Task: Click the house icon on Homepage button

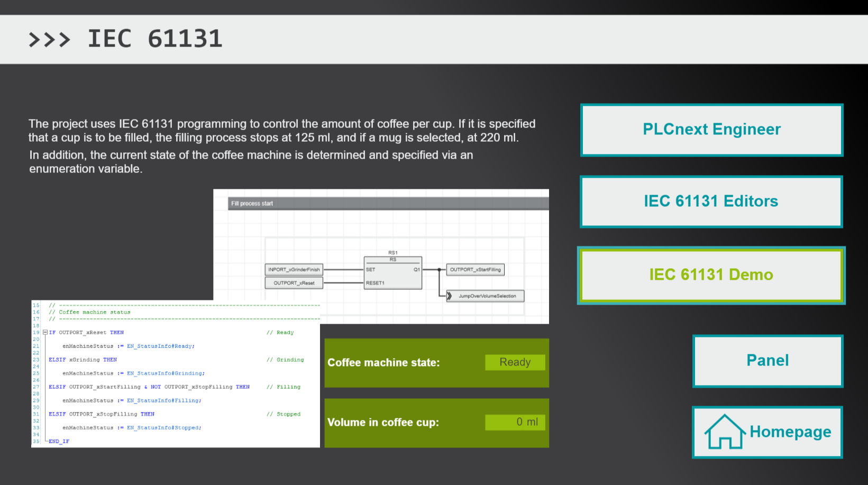Action: point(725,432)
